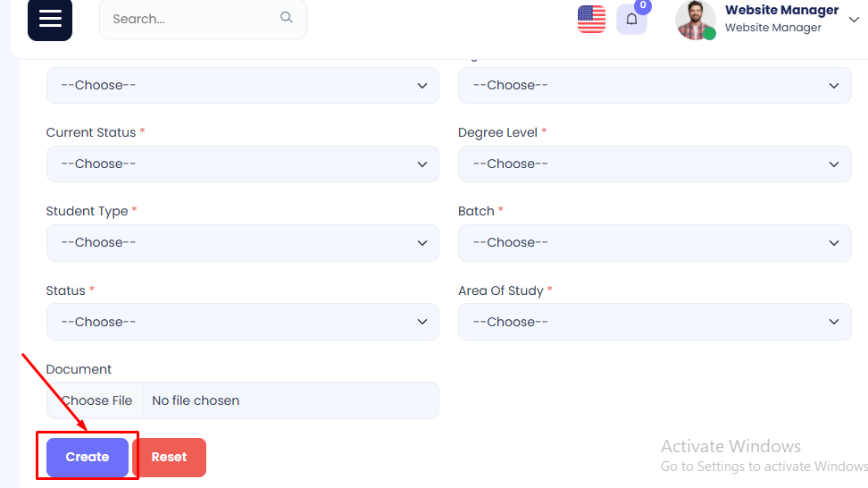Viewport: 868px width, 488px height.
Task: Open the Status dropdown
Action: 242,322
